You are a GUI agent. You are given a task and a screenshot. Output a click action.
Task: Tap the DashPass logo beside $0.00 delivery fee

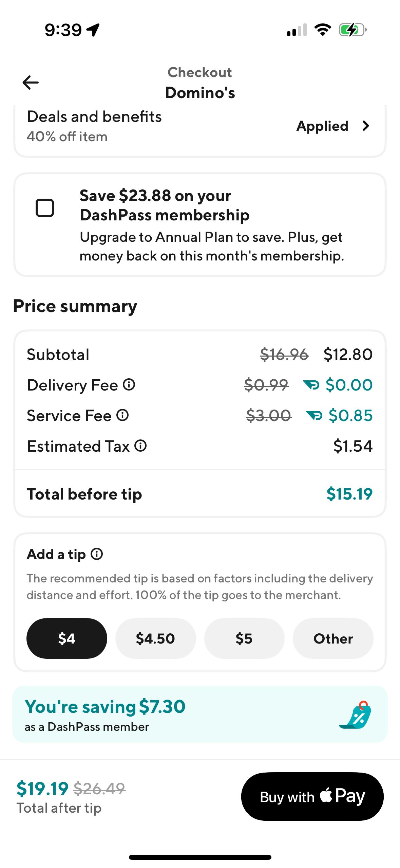[311, 385]
